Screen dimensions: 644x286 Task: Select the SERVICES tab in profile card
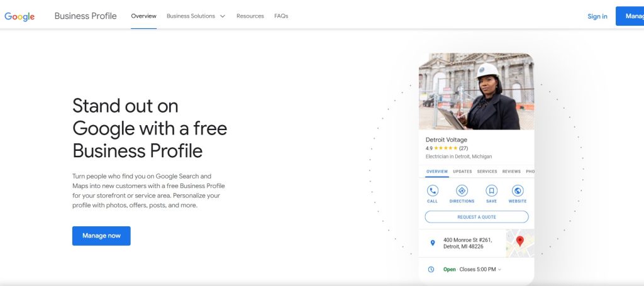[487, 172]
